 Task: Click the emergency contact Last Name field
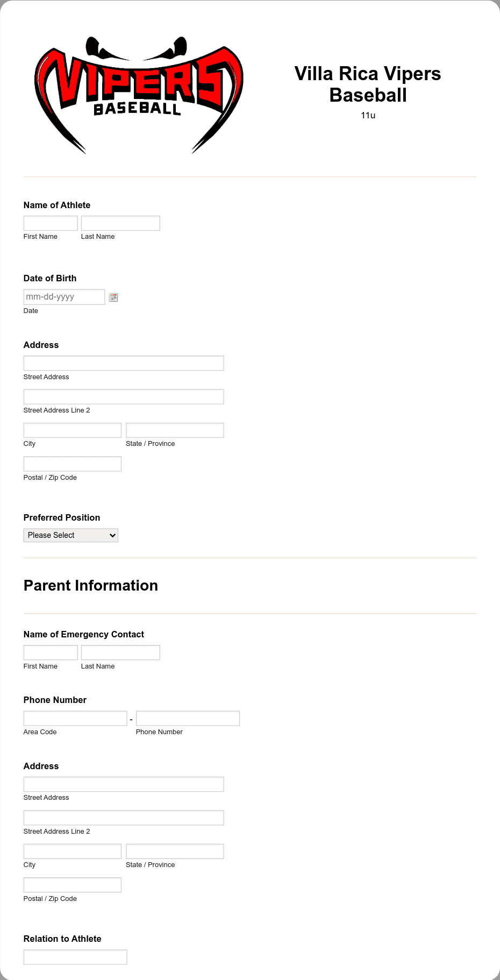(x=120, y=652)
